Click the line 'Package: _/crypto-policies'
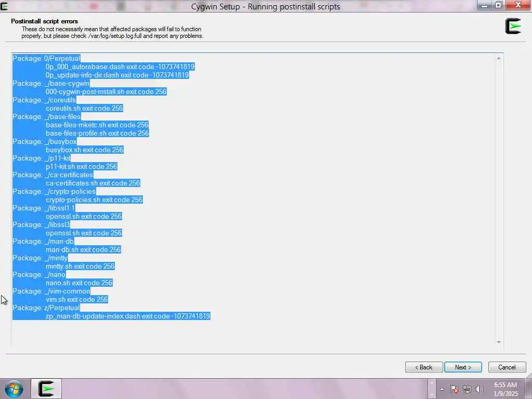This screenshot has width=532, height=399. tap(54, 191)
